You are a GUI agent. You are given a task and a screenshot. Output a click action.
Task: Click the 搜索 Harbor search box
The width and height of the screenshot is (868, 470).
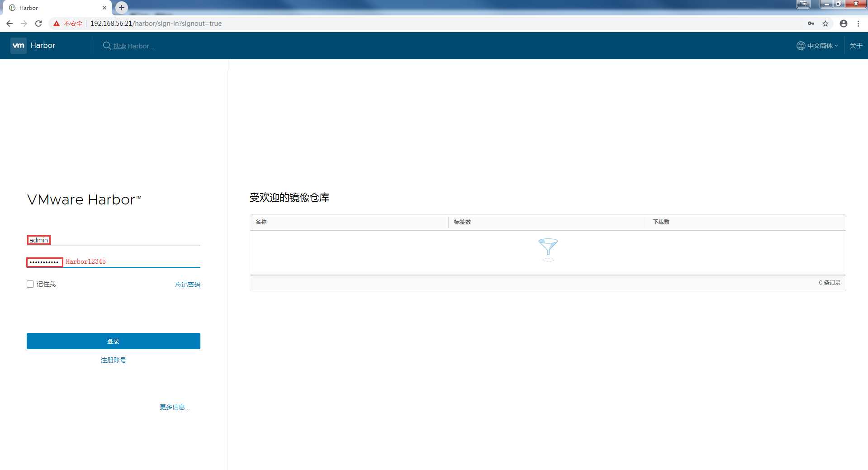click(133, 46)
